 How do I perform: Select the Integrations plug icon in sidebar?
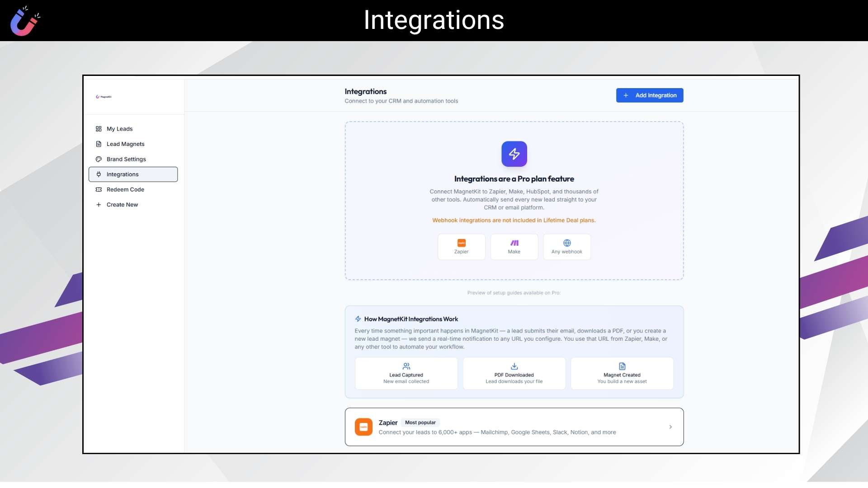click(x=99, y=174)
